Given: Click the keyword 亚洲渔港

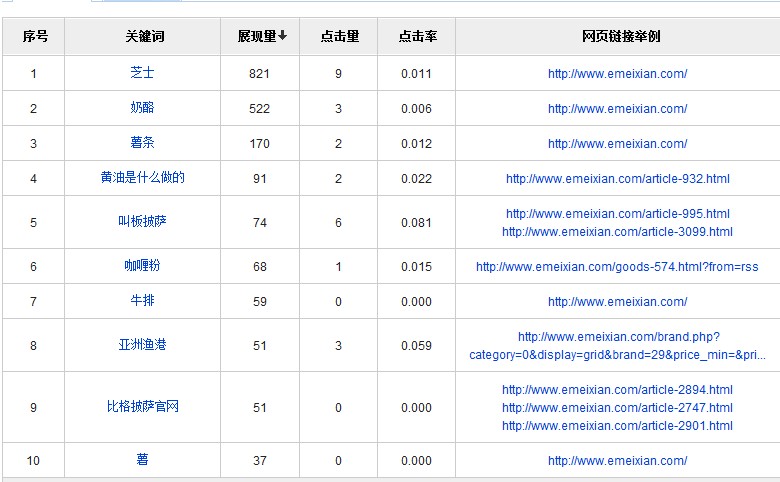Looking at the screenshot, I should click(x=142, y=345).
